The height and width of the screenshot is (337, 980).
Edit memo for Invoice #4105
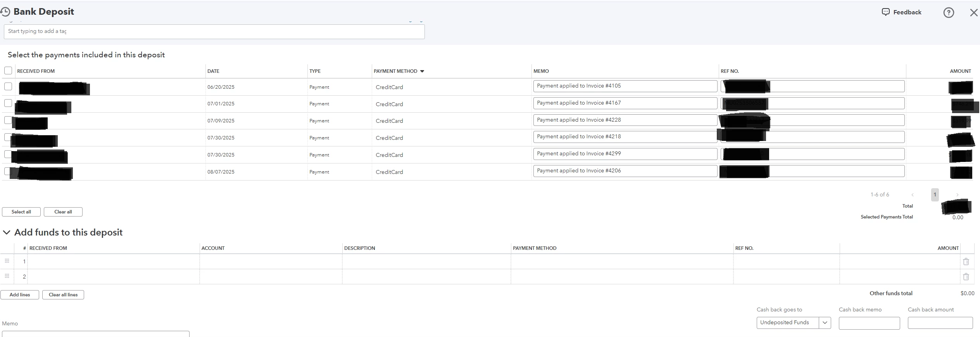[x=625, y=86]
